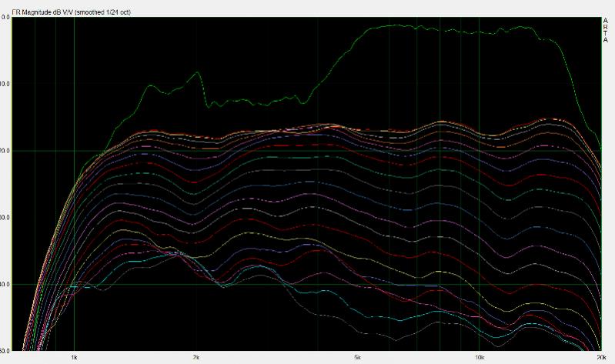This screenshot has width=615, height=364.
Task: Click the chart title "FR Magnitude dB V/V"
Action: (43, 12)
